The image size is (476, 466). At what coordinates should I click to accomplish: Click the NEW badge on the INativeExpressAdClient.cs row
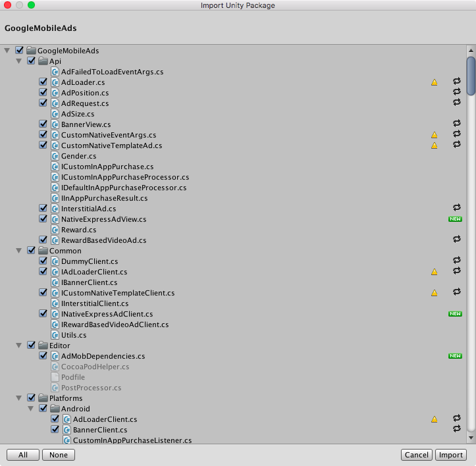(x=455, y=313)
